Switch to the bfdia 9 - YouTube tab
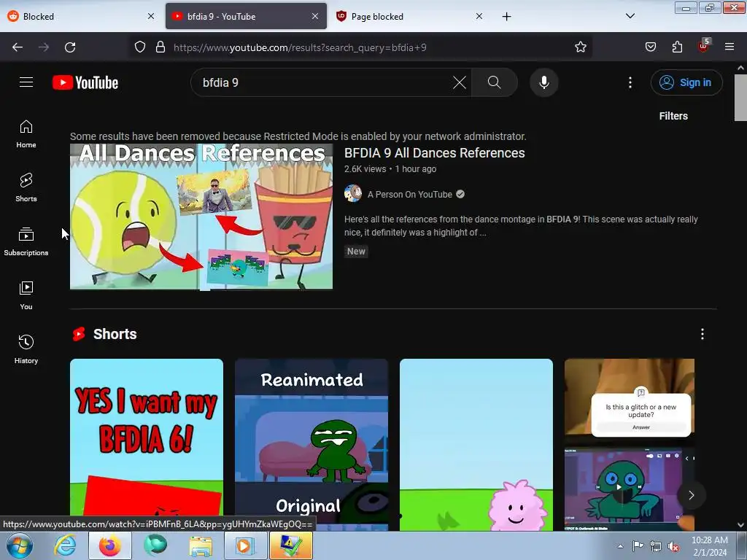Image resolution: width=747 pixels, height=560 pixels. [x=246, y=16]
